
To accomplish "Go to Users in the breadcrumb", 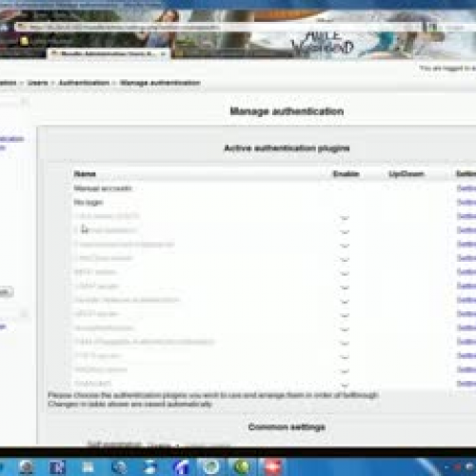I will pyautogui.click(x=38, y=83).
